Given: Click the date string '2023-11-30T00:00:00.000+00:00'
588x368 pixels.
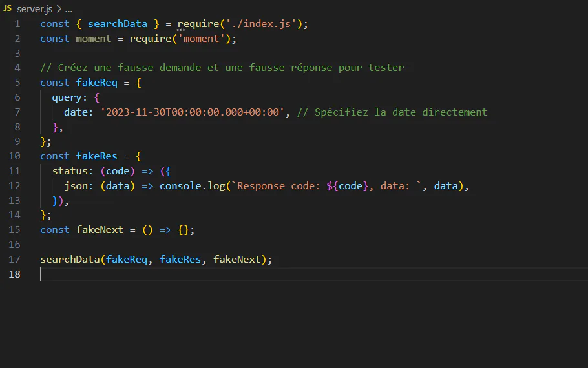Looking at the screenshot, I should [193, 112].
